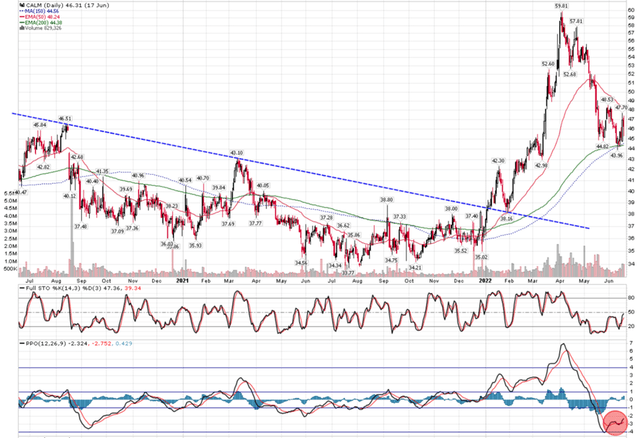Image resolution: width=640 pixels, height=438 pixels.
Task: Click the 0.429 PPO histogram value
Action: [x=124, y=344]
